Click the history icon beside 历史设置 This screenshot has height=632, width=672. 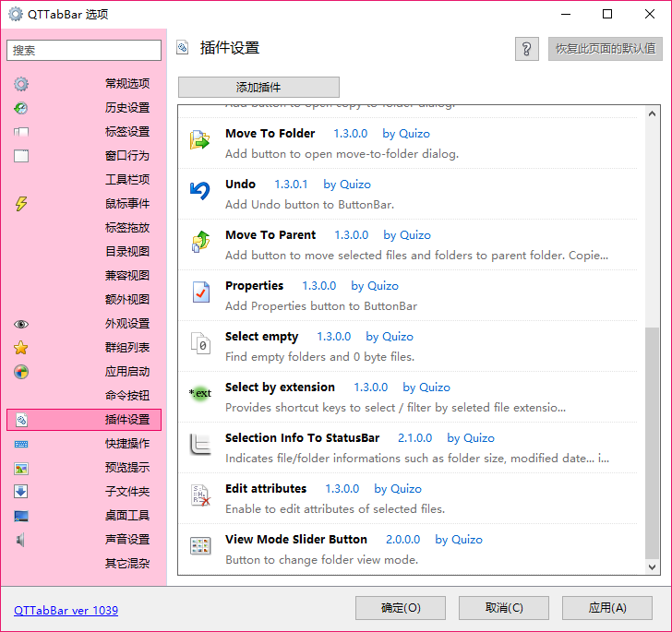pos(21,108)
